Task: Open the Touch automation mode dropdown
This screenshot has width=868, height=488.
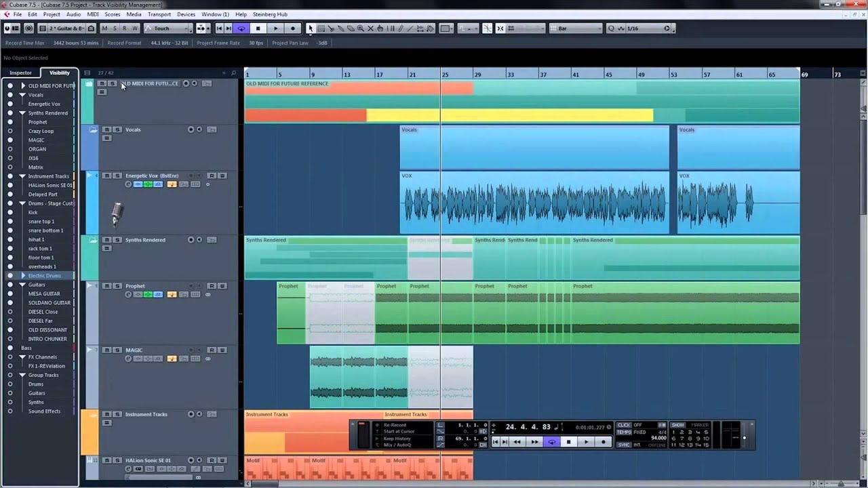Action: [167, 28]
